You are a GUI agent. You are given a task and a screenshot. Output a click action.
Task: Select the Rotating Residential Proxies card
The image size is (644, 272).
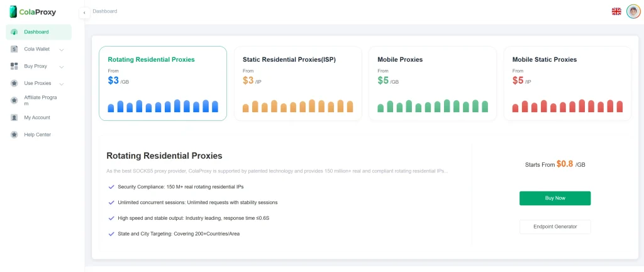pos(163,83)
